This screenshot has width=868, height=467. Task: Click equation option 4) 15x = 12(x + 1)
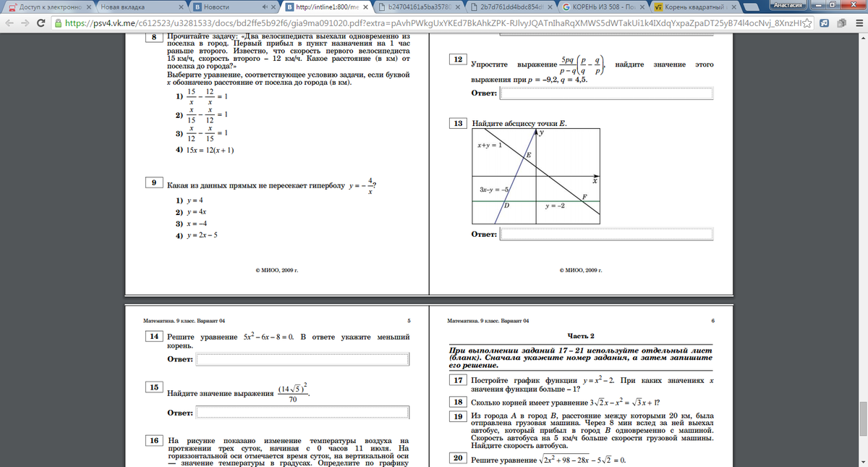[205, 150]
